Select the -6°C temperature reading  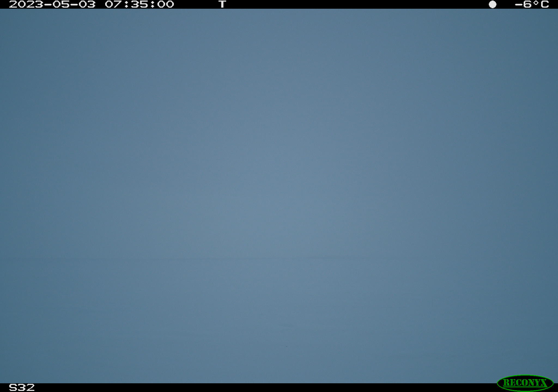click(532, 4)
